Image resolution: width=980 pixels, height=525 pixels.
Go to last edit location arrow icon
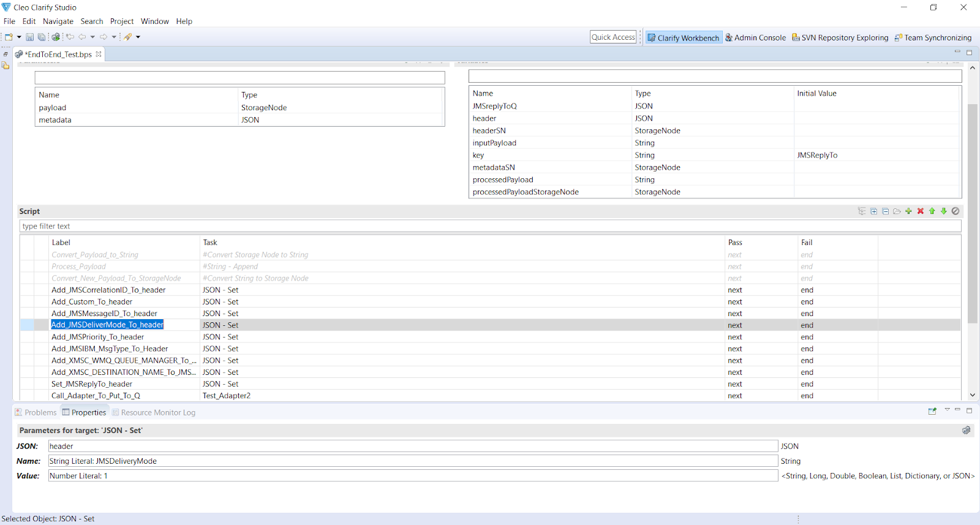coord(70,37)
